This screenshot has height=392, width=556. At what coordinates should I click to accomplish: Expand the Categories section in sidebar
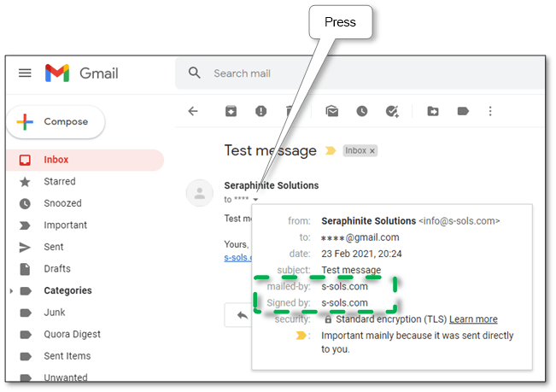[x=11, y=291]
